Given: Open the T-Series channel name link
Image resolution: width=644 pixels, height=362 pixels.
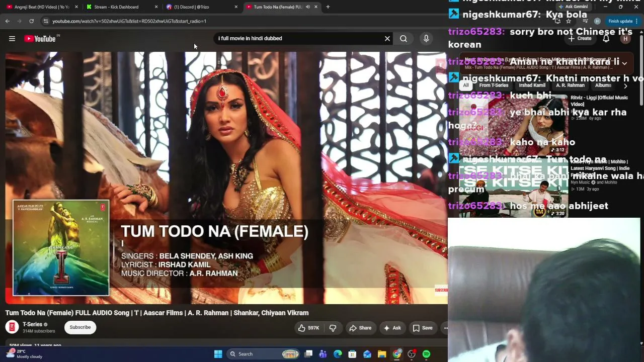Looking at the screenshot, I should 32,324.
